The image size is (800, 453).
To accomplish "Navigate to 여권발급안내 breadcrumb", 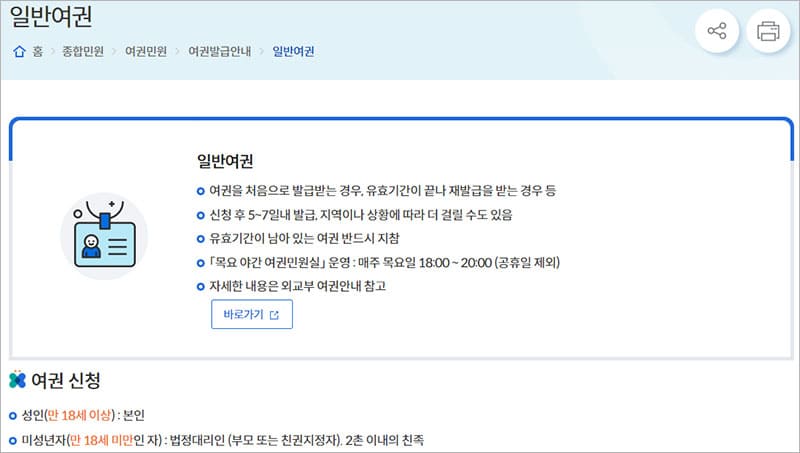I will pos(220,51).
